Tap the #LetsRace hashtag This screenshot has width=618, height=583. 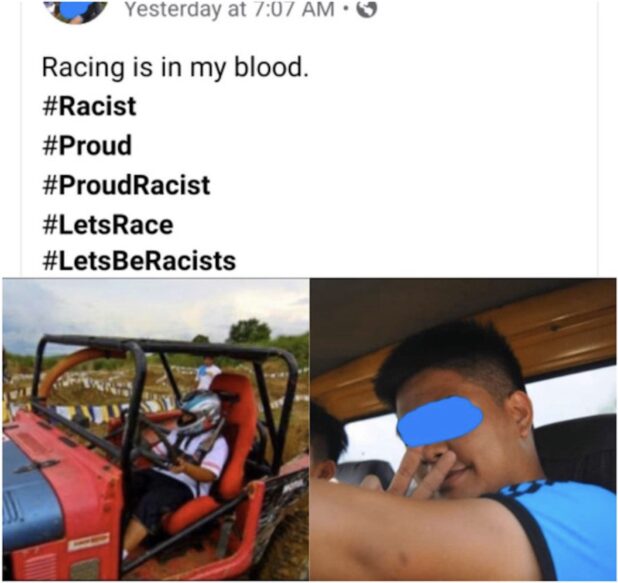tap(108, 225)
